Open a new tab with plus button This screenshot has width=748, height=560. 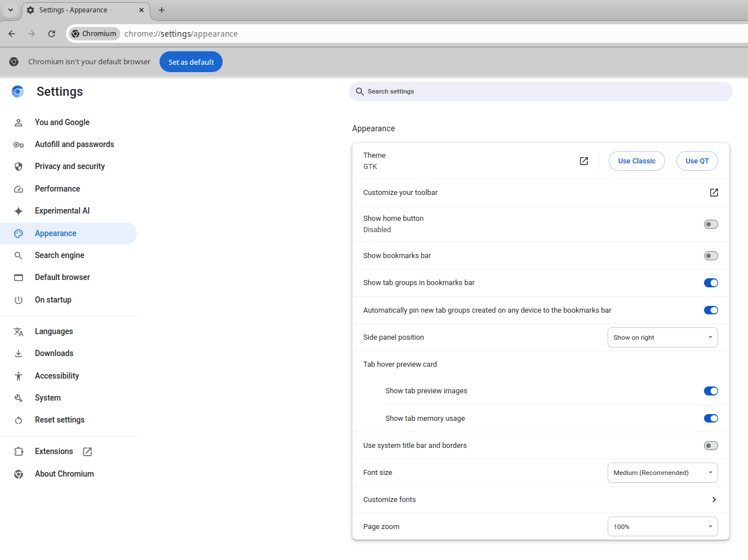click(162, 10)
